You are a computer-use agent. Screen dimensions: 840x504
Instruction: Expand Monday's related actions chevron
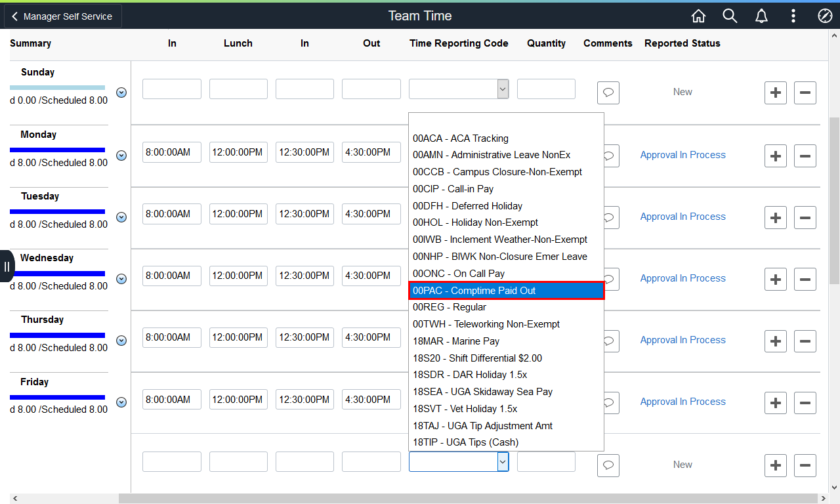(x=121, y=156)
